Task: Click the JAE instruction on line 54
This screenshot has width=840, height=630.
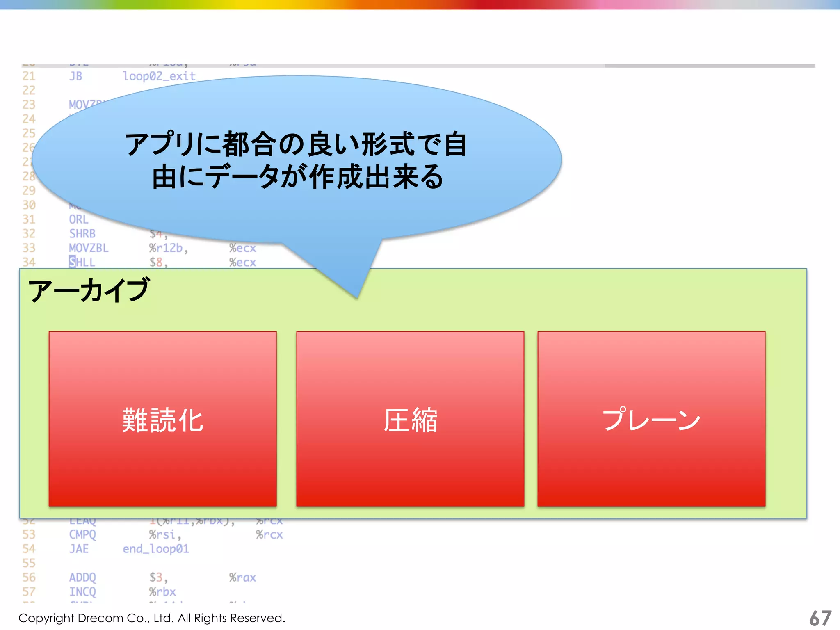Action: pyautogui.click(x=79, y=549)
